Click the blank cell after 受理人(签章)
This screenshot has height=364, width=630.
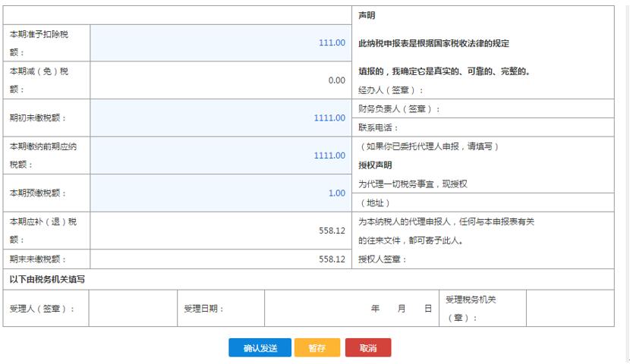coord(133,309)
